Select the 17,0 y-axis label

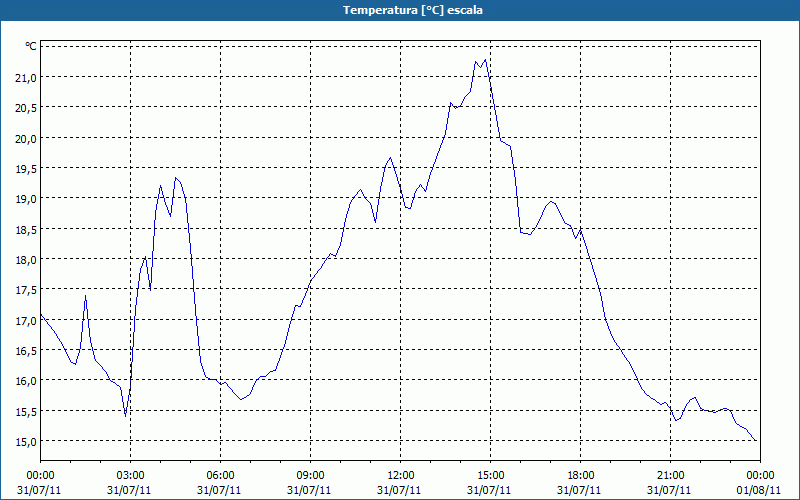[x=26, y=320]
